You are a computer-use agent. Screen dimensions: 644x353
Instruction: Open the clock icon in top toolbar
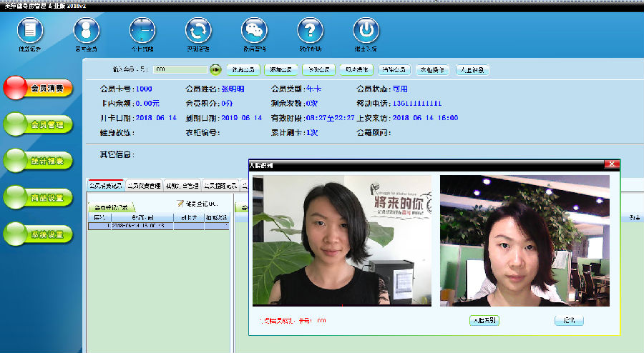point(142,30)
